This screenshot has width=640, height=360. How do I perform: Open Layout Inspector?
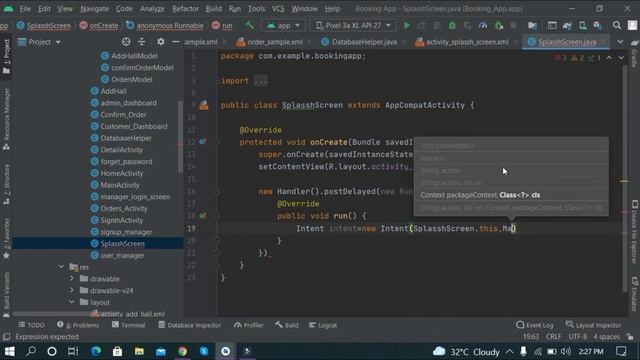(593, 325)
